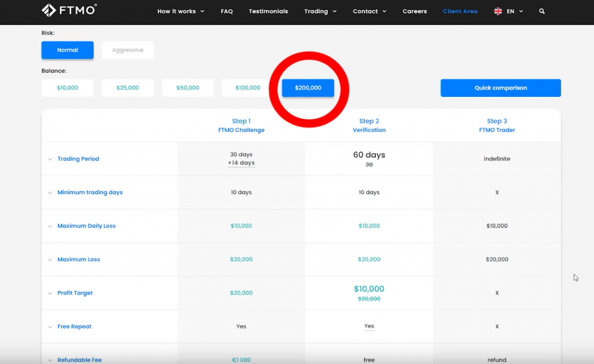This screenshot has height=364, width=594.
Task: Go to the FAQ page
Action: [227, 11]
